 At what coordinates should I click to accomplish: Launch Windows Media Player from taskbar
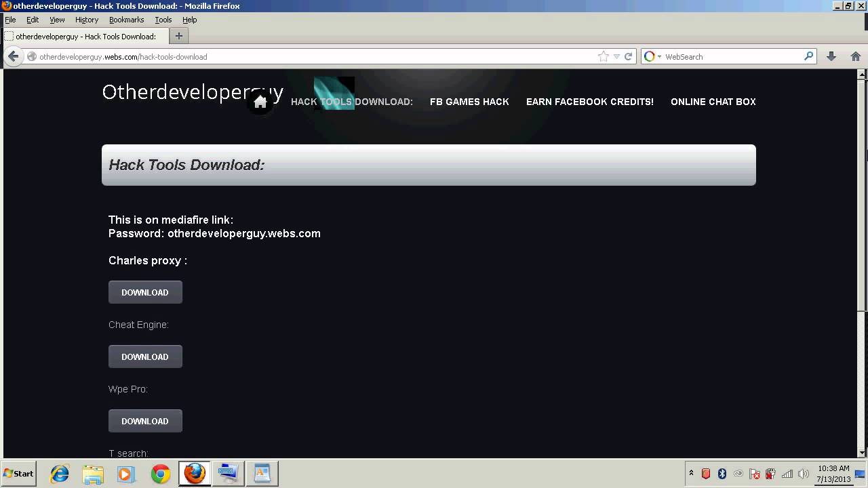pyautogui.click(x=126, y=473)
